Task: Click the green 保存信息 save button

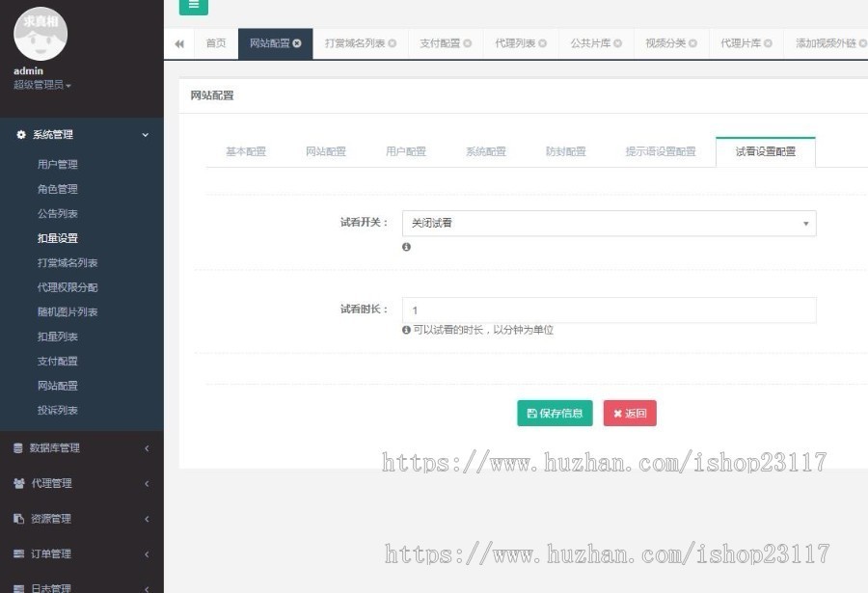Action: point(555,413)
